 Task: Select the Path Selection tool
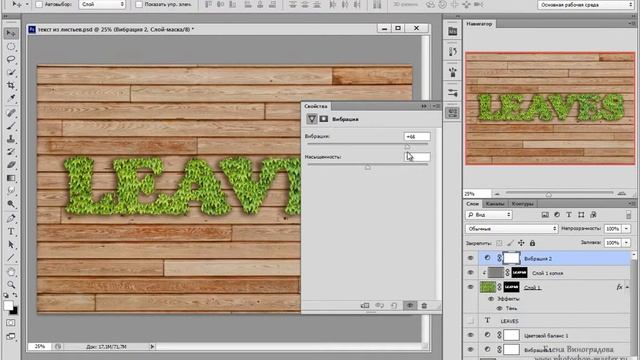pyautogui.click(x=11, y=244)
